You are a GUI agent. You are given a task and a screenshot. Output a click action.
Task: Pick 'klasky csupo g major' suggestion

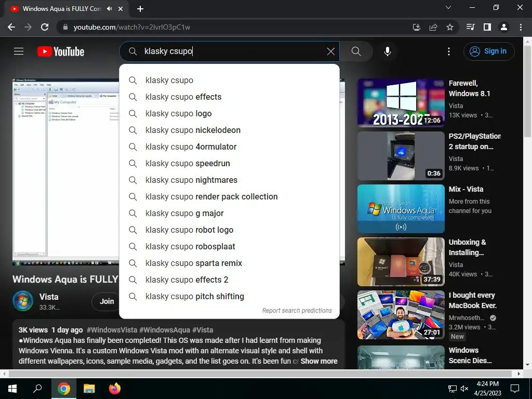(229, 214)
